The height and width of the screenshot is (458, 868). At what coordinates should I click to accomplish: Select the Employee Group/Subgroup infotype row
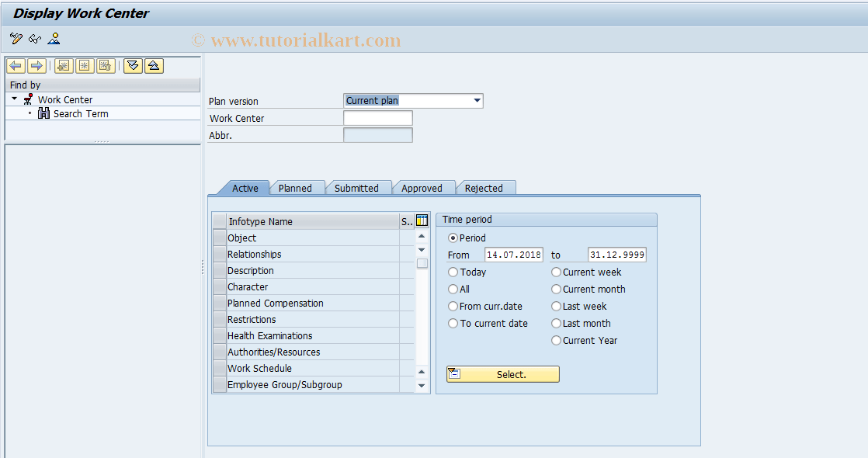click(x=313, y=385)
